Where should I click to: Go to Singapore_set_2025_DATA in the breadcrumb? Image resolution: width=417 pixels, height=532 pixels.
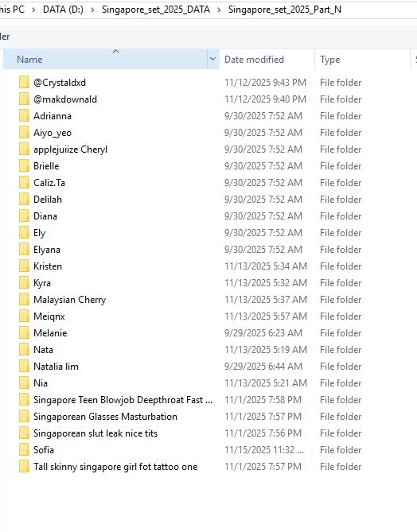coord(156,10)
